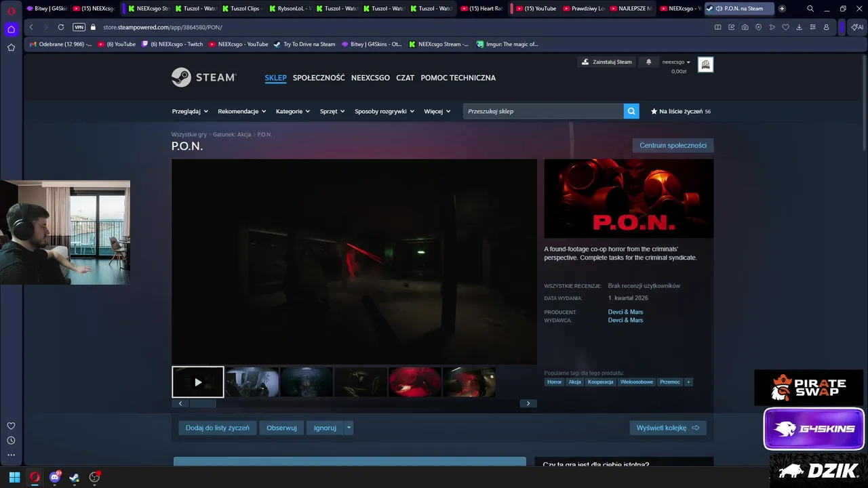This screenshot has width=868, height=488.
Task: Expand the Przeglądaj dropdown
Action: click(x=190, y=111)
